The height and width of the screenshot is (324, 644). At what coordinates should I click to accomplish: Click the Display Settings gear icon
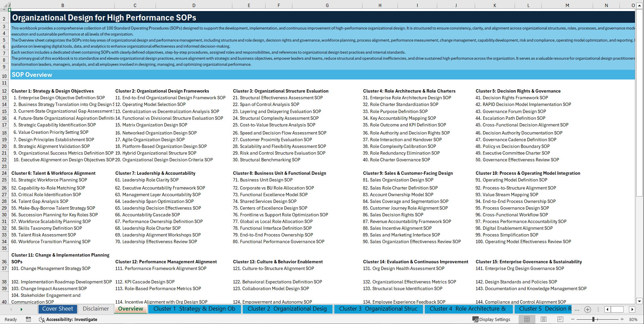(x=476, y=319)
